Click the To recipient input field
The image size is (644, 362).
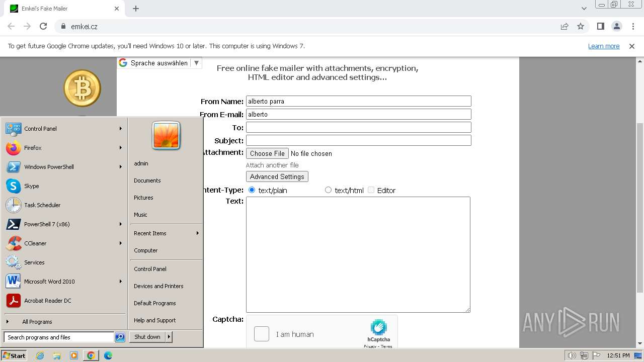[359, 127]
